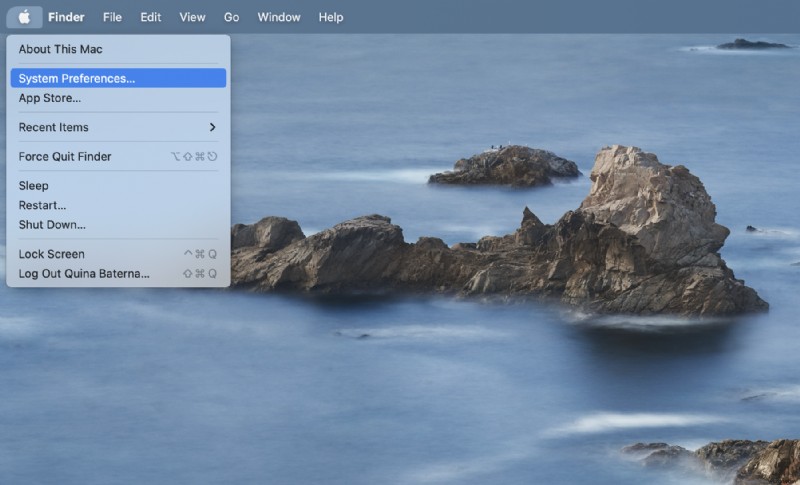Select Lock Screen
Image resolution: width=800 pixels, height=485 pixels.
pos(118,254)
